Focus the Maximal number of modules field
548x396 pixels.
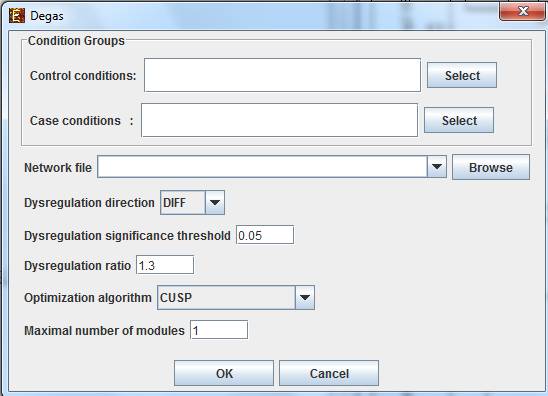click(219, 330)
